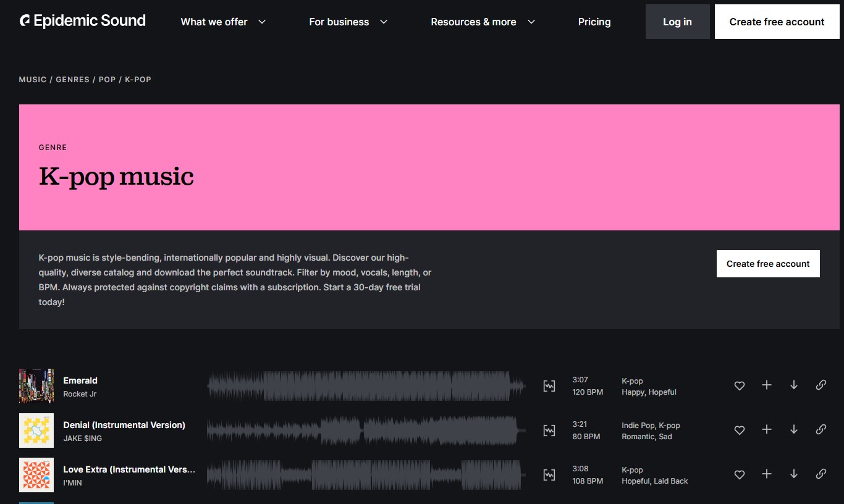
Task: Click the waveform of Emerald to seek playback
Action: coord(366,385)
